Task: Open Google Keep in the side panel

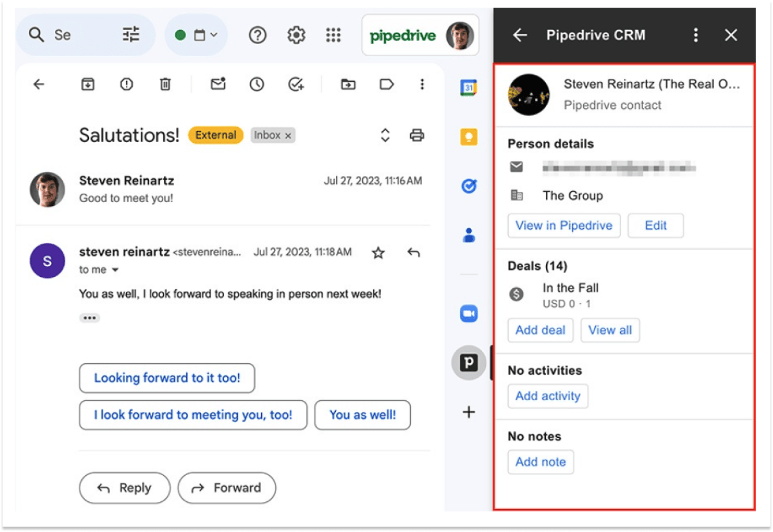Action: (469, 136)
